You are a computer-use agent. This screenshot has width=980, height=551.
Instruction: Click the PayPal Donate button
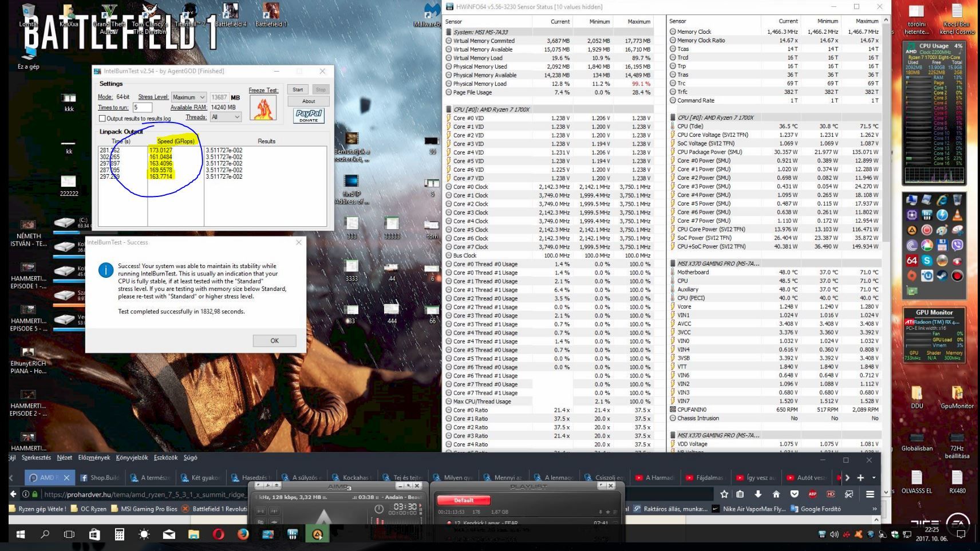click(309, 115)
